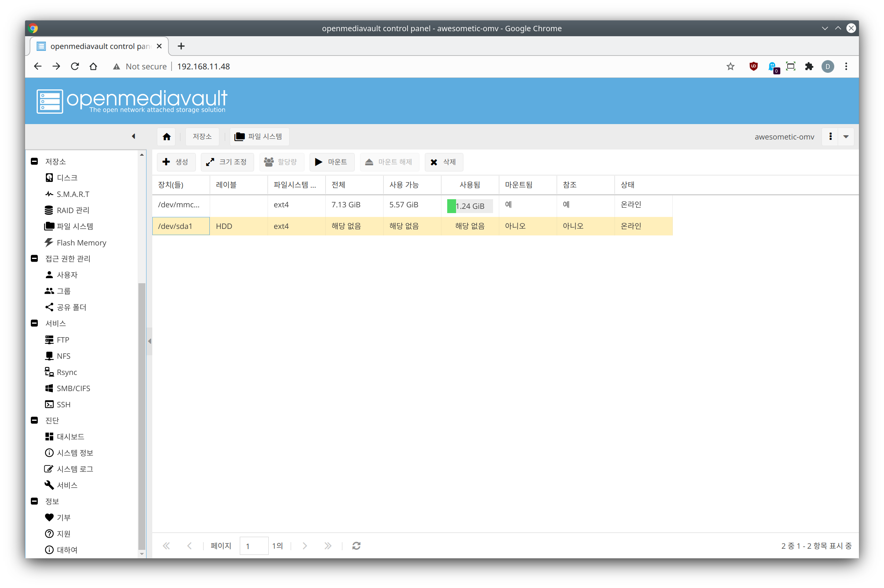Collapse the left navigation panel arrow

(x=133, y=136)
